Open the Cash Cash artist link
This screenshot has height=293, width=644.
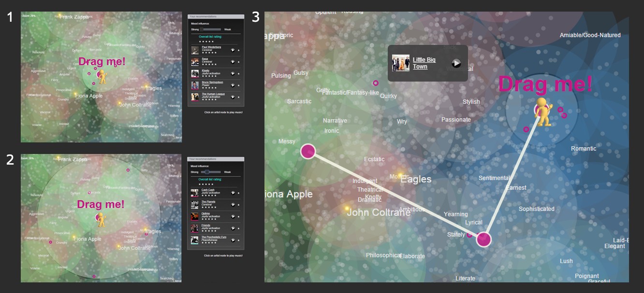click(208, 190)
